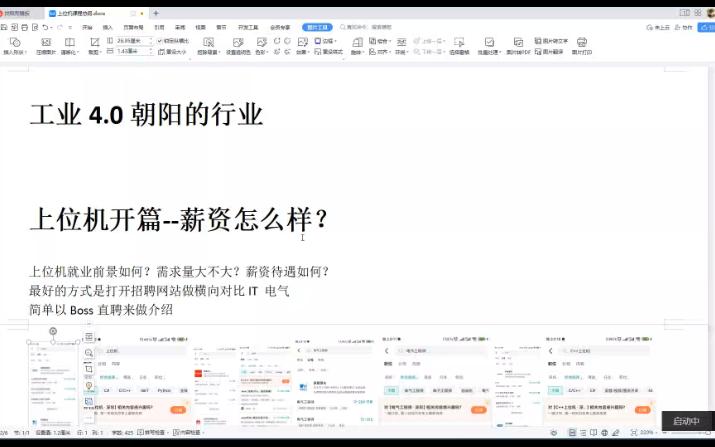Click the 启动中 dark button

pos(686,421)
